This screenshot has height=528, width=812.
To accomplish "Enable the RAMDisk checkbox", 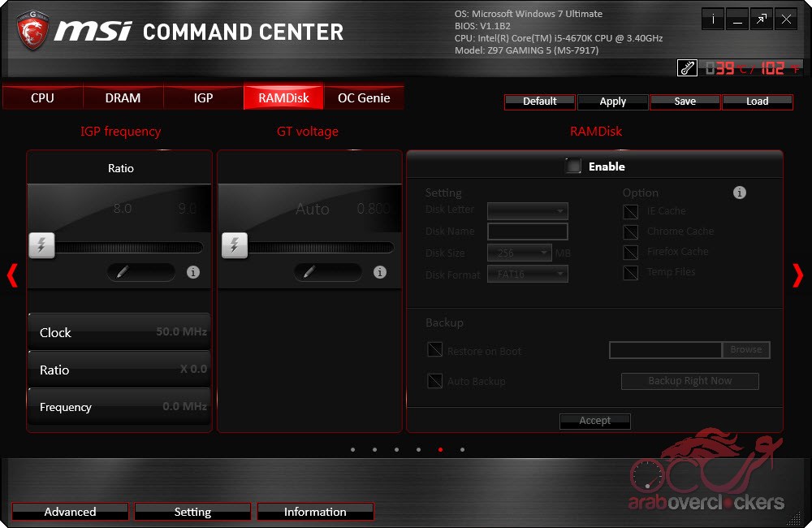I will (574, 167).
